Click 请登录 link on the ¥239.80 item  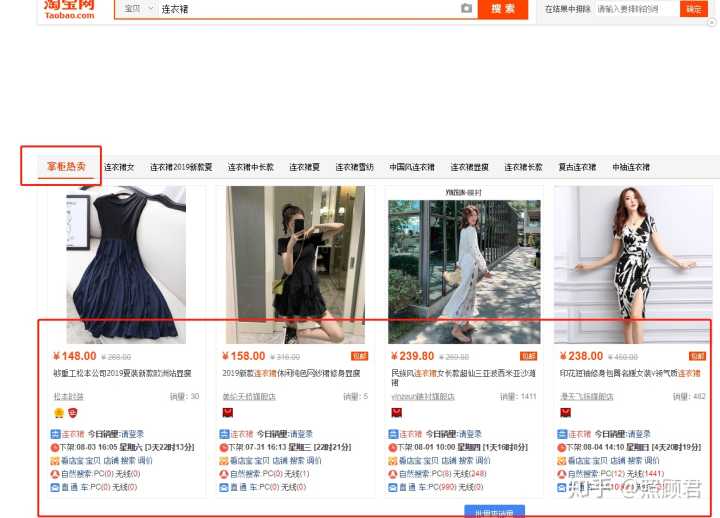click(471, 434)
